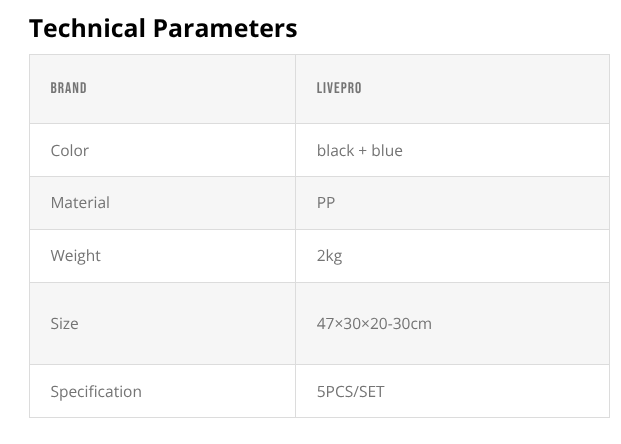Screen dimensions: 621x444
Task: Click the Technical Parameters heading
Action: click(163, 28)
